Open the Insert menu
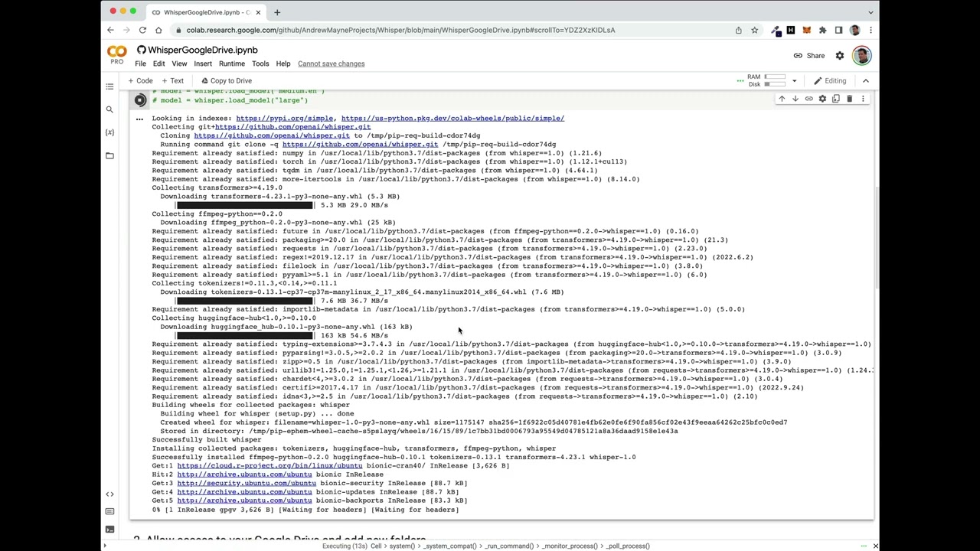This screenshot has width=980, height=551. (x=203, y=64)
